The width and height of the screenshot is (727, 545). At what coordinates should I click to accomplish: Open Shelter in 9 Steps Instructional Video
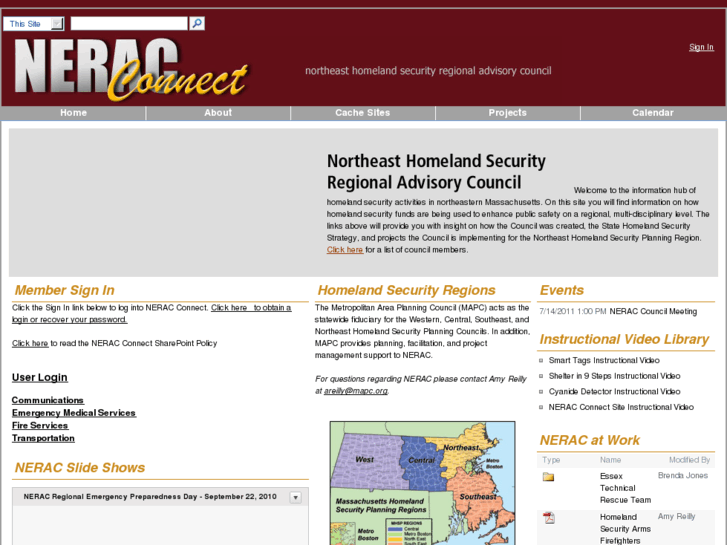614,376
